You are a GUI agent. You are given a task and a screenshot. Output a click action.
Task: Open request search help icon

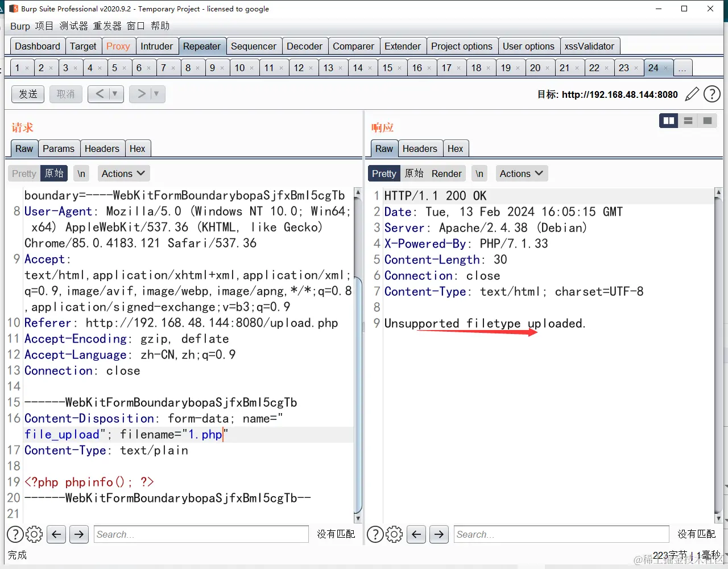tap(15, 534)
